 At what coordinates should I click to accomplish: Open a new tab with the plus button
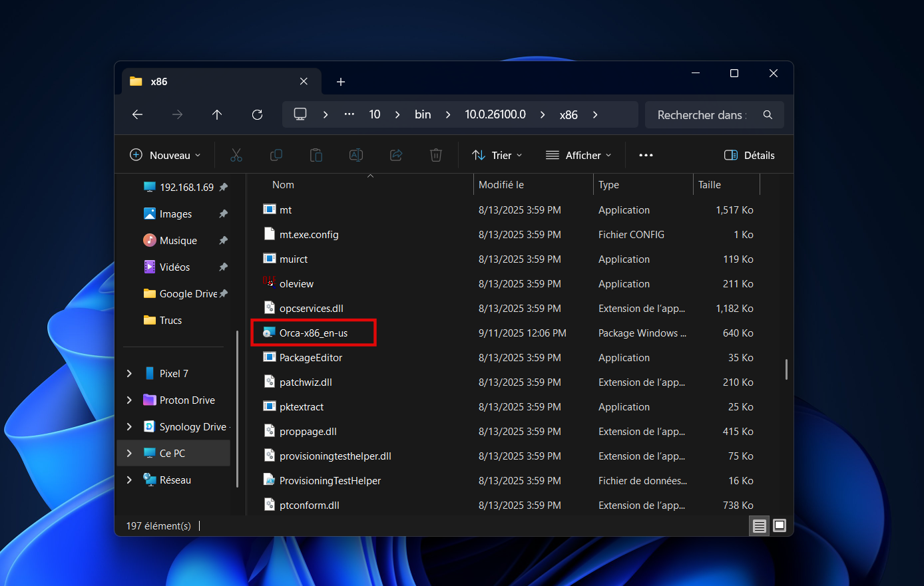(341, 82)
